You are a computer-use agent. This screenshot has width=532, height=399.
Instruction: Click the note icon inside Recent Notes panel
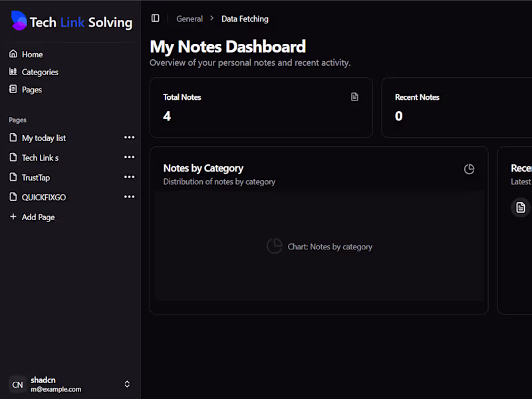[x=520, y=207]
